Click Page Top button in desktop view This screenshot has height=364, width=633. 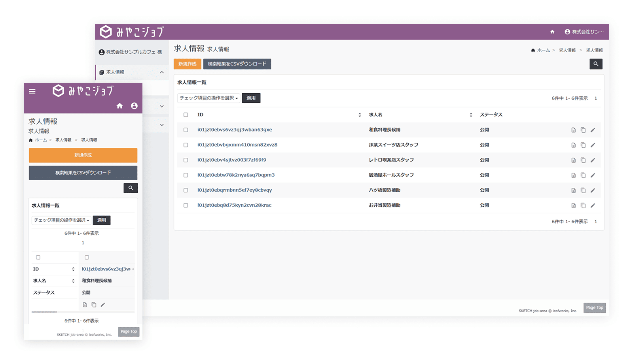[595, 308]
